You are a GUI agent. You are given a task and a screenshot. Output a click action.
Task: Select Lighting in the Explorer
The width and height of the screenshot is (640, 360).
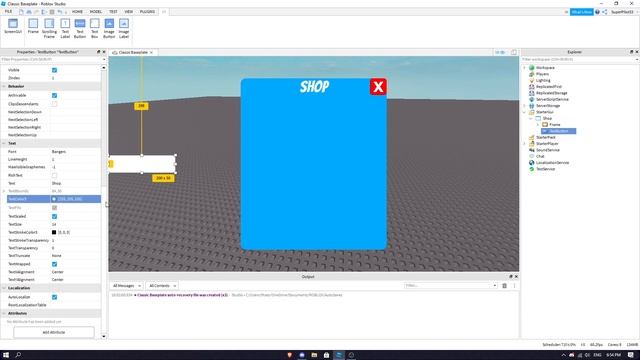tap(543, 80)
